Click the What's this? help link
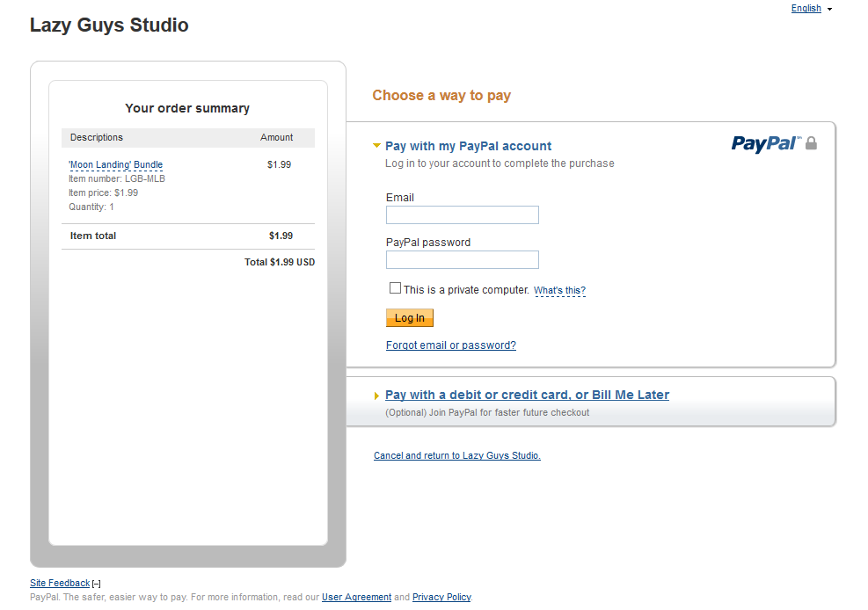The image size is (868, 610). [559, 291]
